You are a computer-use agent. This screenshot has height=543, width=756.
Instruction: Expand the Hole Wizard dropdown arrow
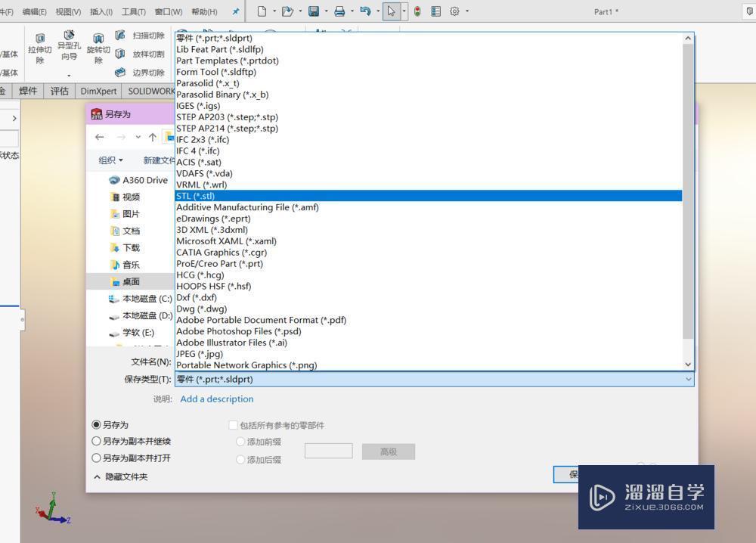(x=69, y=75)
